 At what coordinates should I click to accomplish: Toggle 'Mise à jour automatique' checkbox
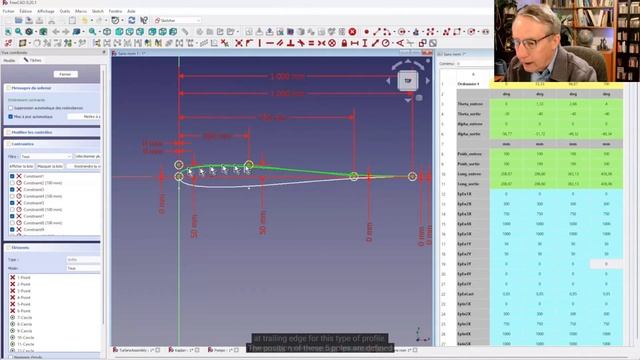[x=11, y=116]
